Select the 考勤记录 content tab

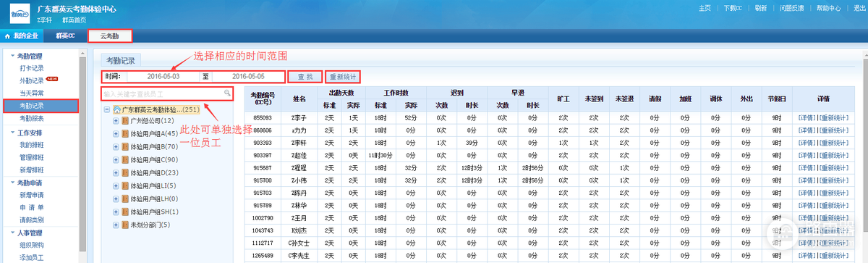point(122,61)
